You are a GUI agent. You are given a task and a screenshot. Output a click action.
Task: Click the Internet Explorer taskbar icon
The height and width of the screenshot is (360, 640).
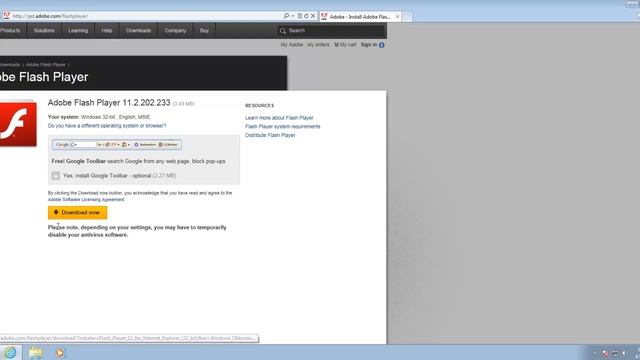tap(10, 352)
